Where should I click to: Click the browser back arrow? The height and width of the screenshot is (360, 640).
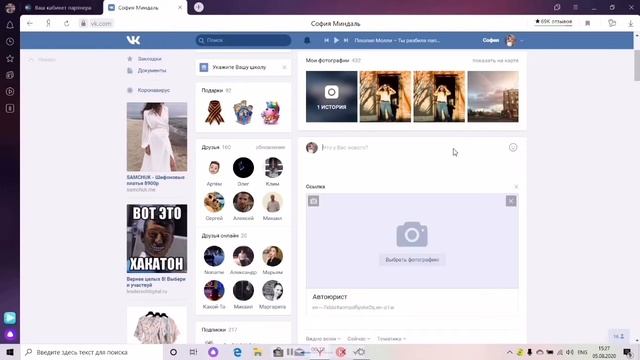click(x=30, y=23)
